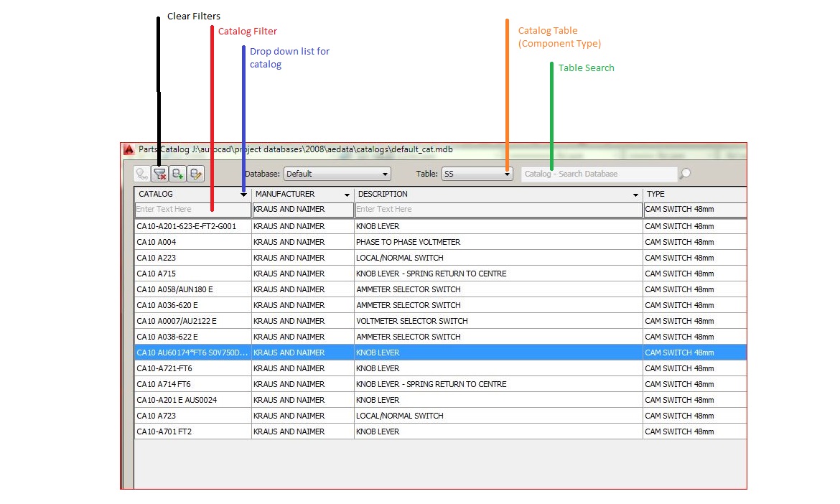
Task: Click the CATALOG filter text box
Action: 192,210
